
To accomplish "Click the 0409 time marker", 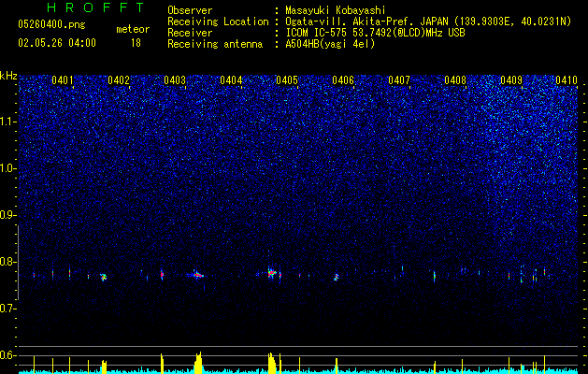I will pyautogui.click(x=511, y=80).
